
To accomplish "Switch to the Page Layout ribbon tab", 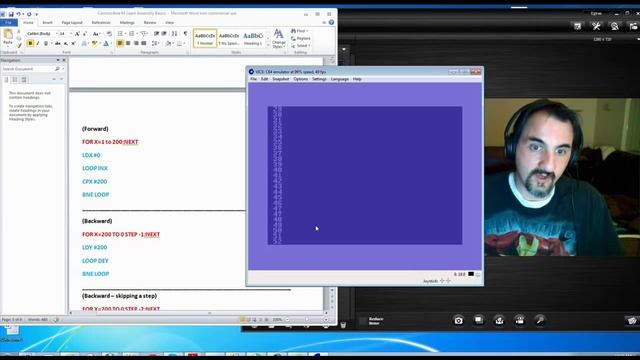I will click(72, 22).
